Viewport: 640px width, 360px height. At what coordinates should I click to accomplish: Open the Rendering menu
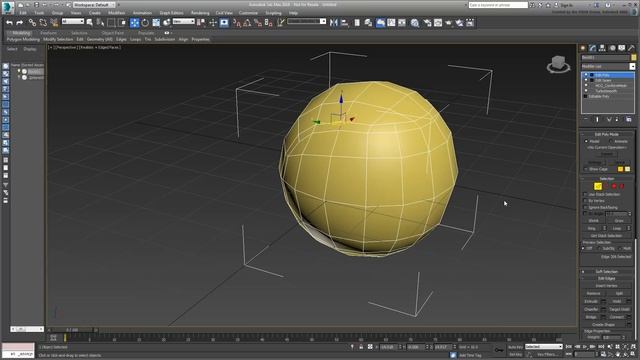click(x=200, y=13)
